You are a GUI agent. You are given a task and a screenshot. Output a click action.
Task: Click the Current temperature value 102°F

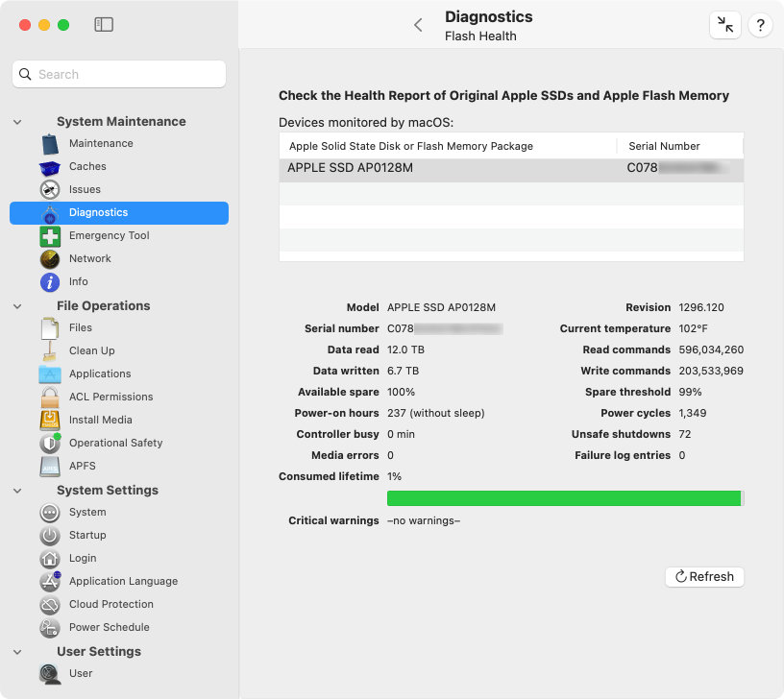click(x=693, y=329)
